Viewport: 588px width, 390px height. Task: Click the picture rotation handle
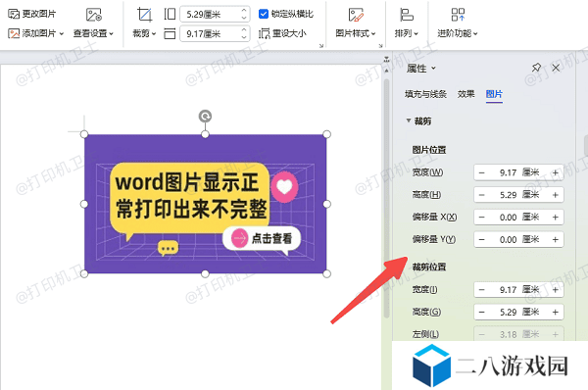pyautogui.click(x=205, y=117)
